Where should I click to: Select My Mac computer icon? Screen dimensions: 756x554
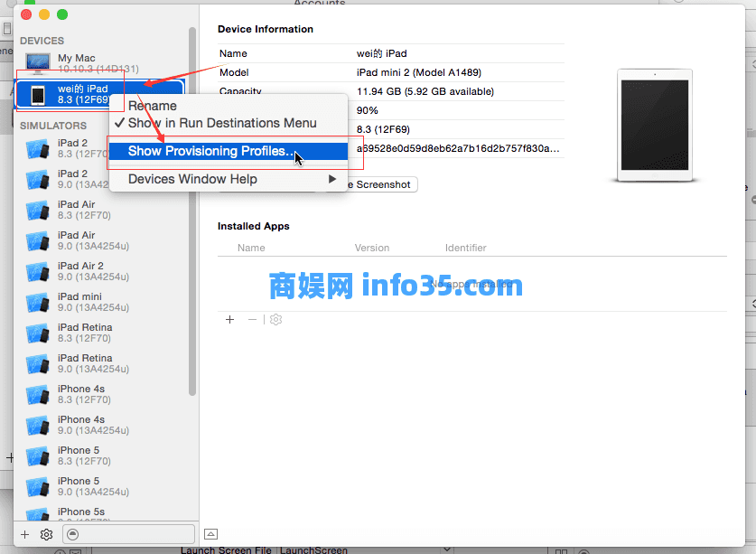38,63
